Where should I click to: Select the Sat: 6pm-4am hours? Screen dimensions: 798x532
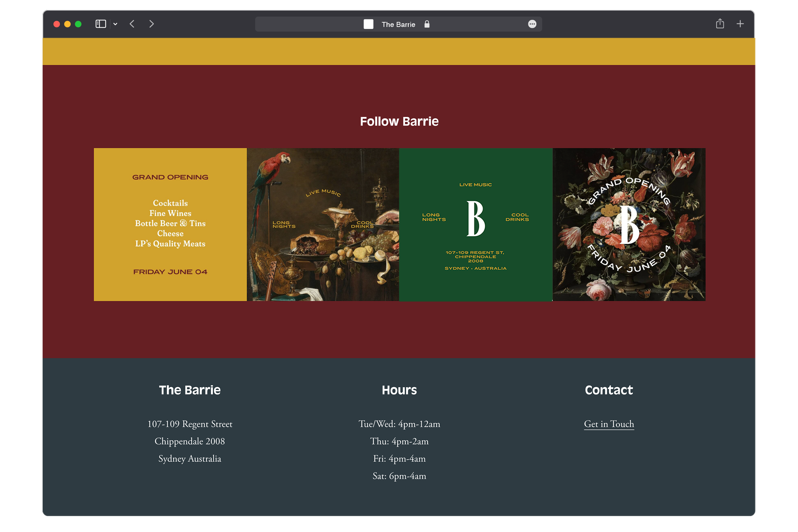(x=399, y=476)
